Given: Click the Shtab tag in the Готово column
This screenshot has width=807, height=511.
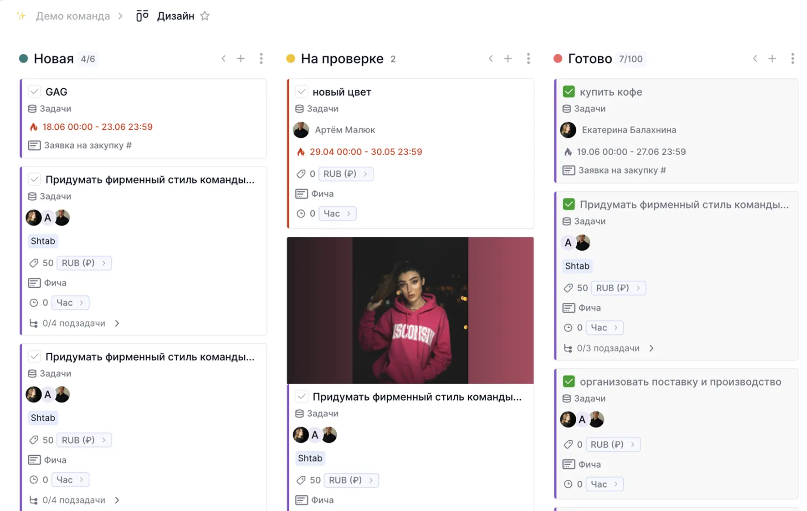Looking at the screenshot, I should [577, 266].
